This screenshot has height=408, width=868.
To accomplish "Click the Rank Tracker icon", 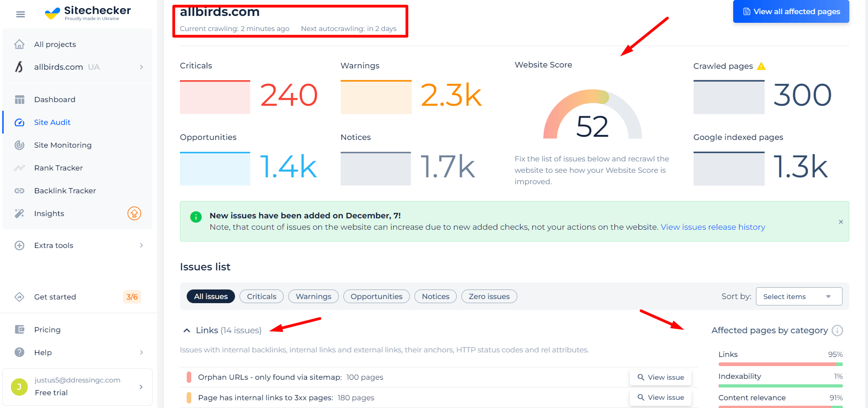I will tap(20, 168).
